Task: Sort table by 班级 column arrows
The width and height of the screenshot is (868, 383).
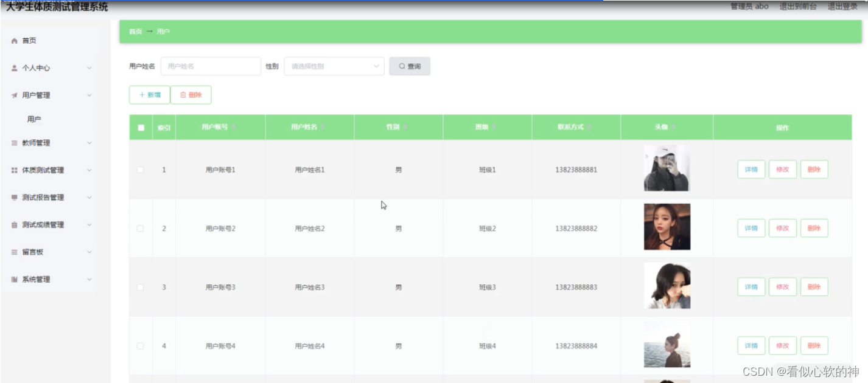Action: pos(494,127)
